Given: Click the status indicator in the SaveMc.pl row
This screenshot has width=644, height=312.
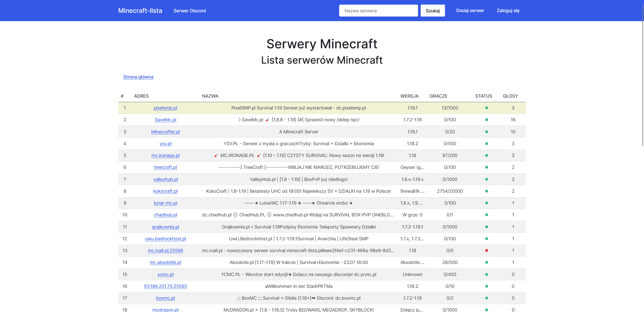Looking at the screenshot, I should click(x=487, y=120).
